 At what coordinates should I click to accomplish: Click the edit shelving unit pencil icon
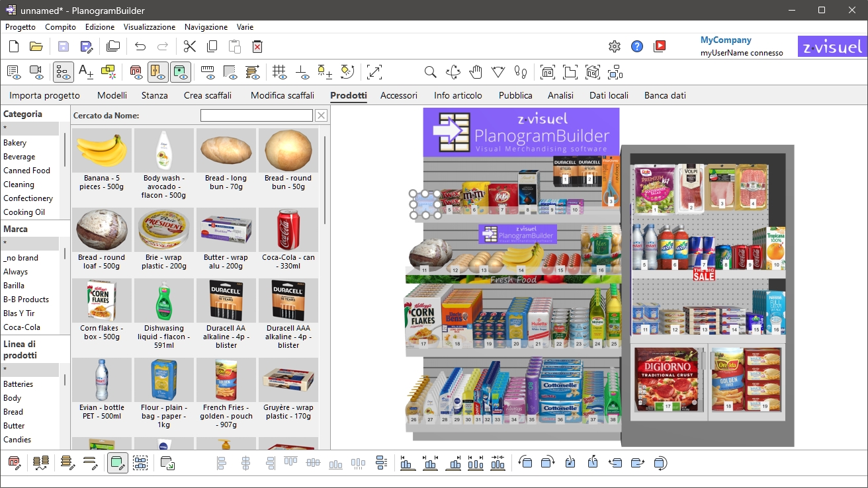(x=14, y=463)
